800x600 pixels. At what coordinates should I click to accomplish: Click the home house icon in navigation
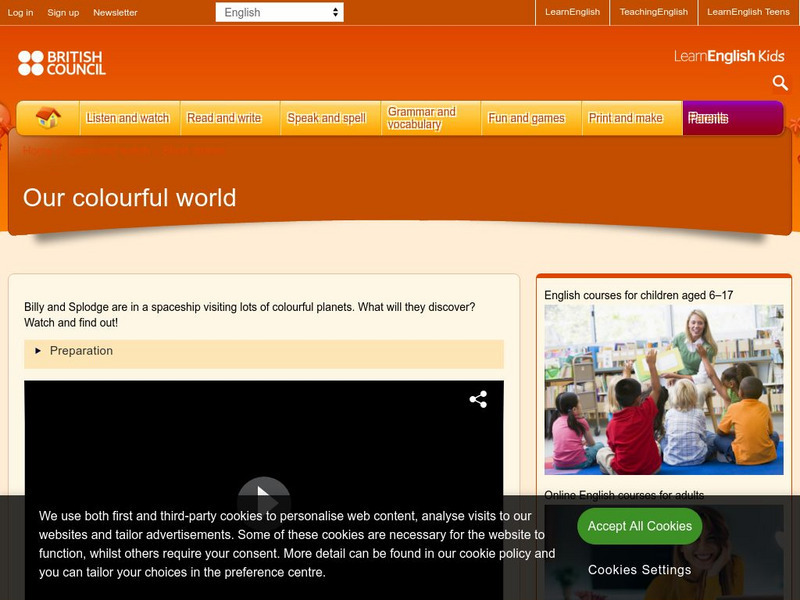48,118
